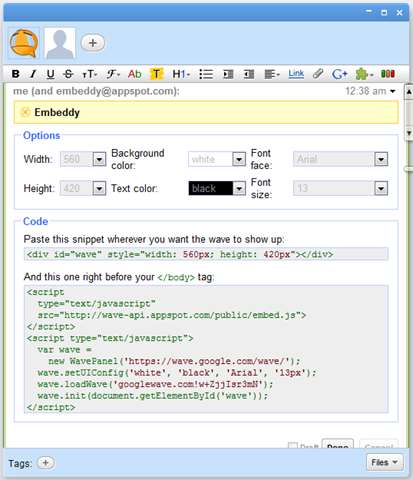413x480 pixels.
Task: Toggle underline formatting
Action: pyautogui.click(x=50, y=74)
